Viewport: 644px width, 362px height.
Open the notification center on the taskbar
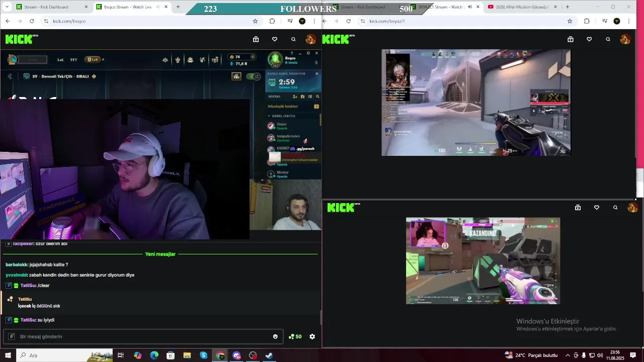[633, 355]
